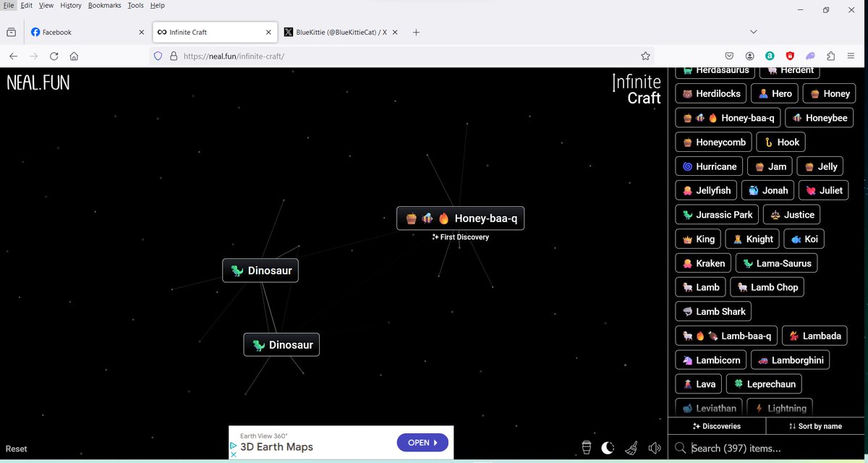This screenshot has height=463, width=868.
Task: Close the BlueKittie X tab
Action: (396, 32)
